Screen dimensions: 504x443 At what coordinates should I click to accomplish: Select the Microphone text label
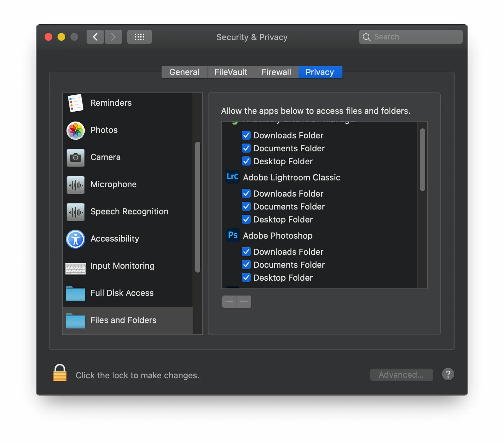click(114, 184)
